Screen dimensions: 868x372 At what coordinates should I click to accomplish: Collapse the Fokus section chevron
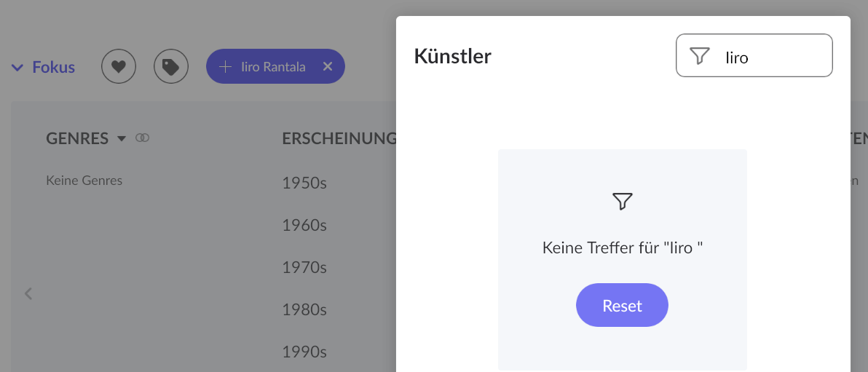[17, 68]
